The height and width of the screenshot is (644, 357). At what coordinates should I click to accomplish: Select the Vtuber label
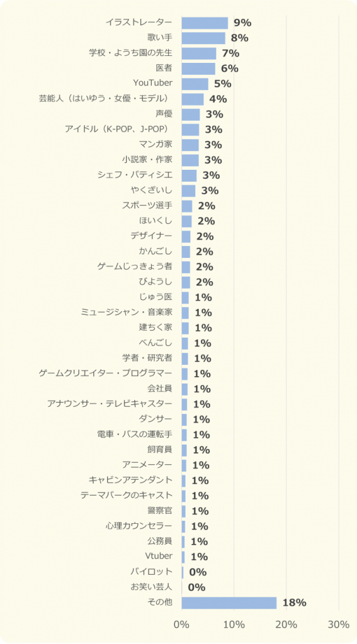(x=159, y=556)
